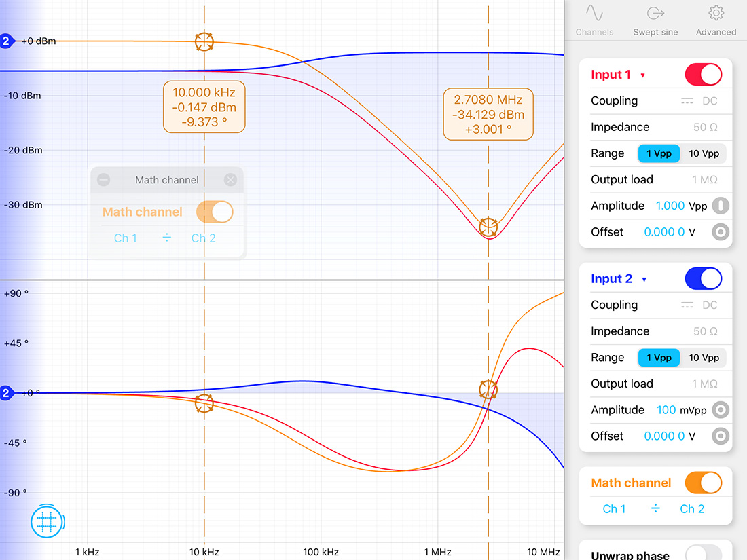Open Advanced settings tab
Viewport: 747px width, 560px height.
[716, 20]
